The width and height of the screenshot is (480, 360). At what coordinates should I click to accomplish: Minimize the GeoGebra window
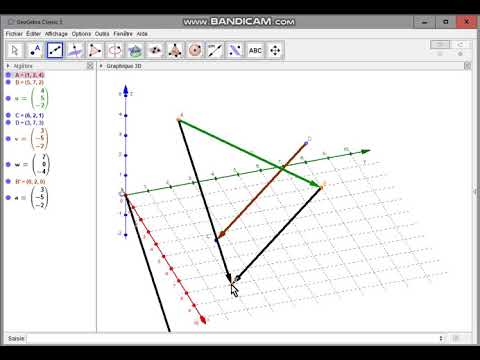coord(425,22)
